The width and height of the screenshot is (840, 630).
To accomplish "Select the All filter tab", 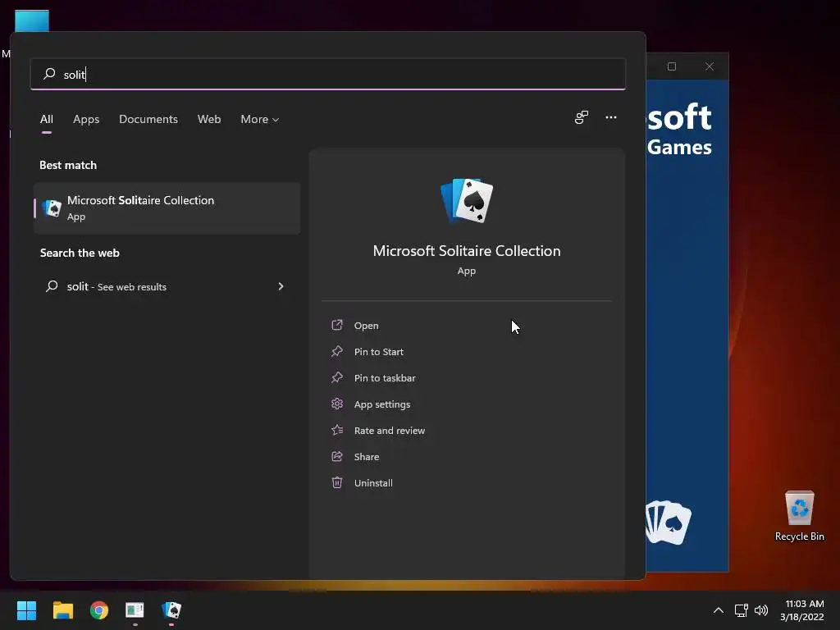I will pyautogui.click(x=47, y=119).
